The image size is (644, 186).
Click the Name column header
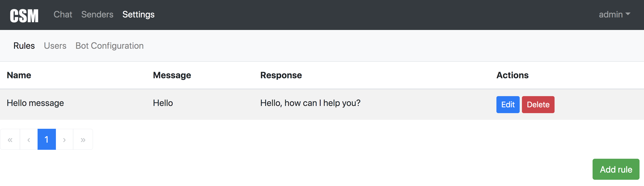(19, 75)
